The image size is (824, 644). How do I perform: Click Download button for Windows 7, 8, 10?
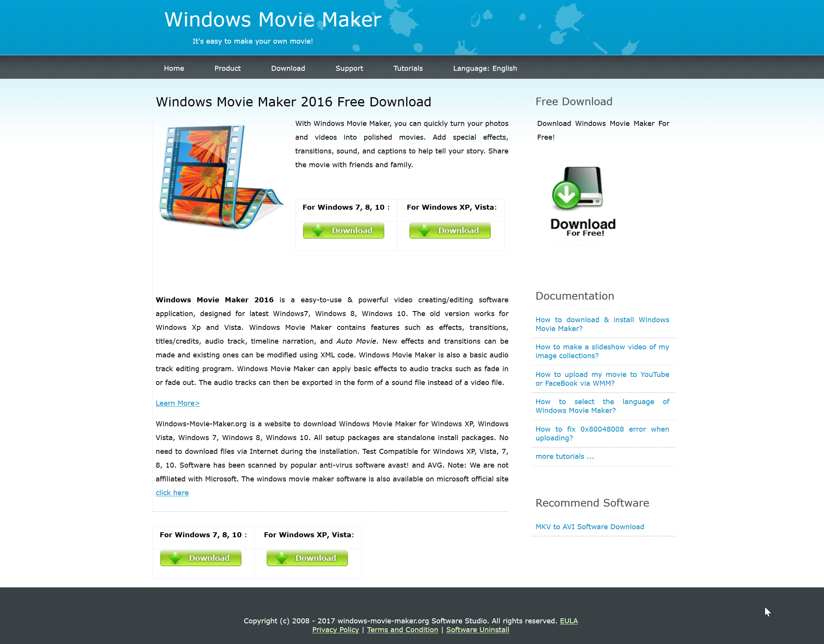(x=344, y=231)
